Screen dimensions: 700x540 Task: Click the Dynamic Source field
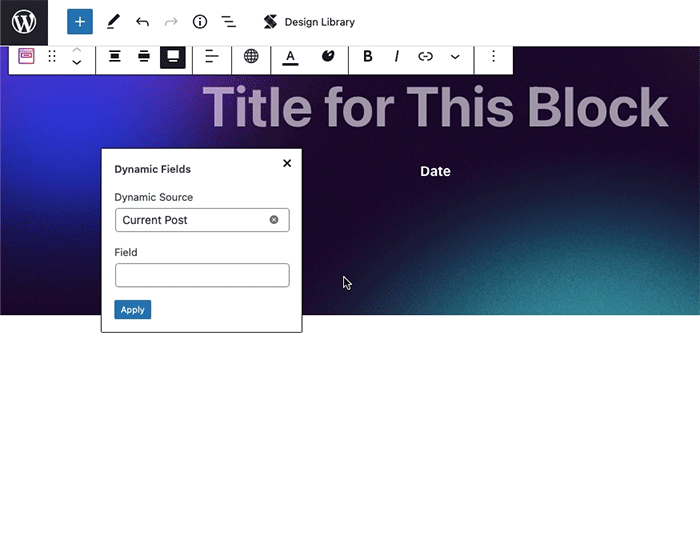coord(202,220)
